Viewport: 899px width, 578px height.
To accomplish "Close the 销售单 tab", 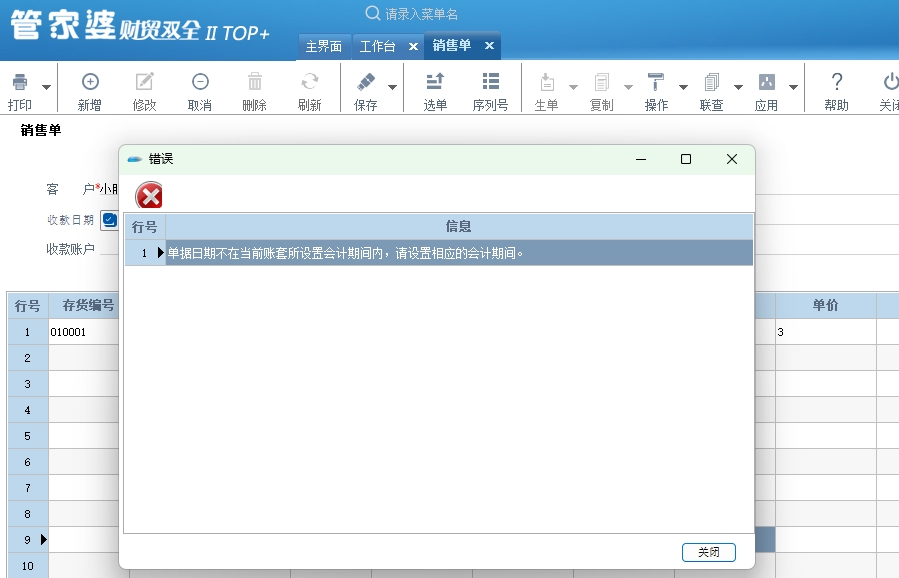I will click(489, 46).
